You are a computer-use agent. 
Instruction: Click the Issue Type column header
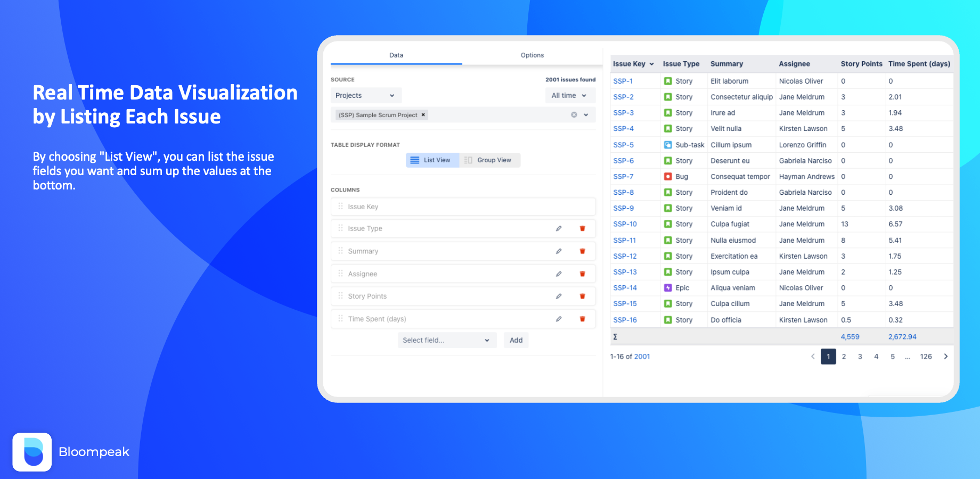[x=681, y=64]
